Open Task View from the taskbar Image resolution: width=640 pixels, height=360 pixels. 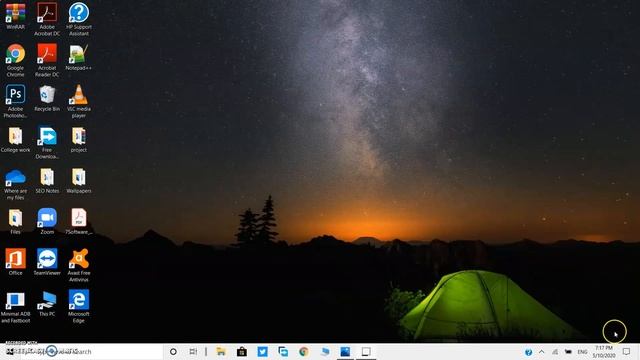click(193, 351)
